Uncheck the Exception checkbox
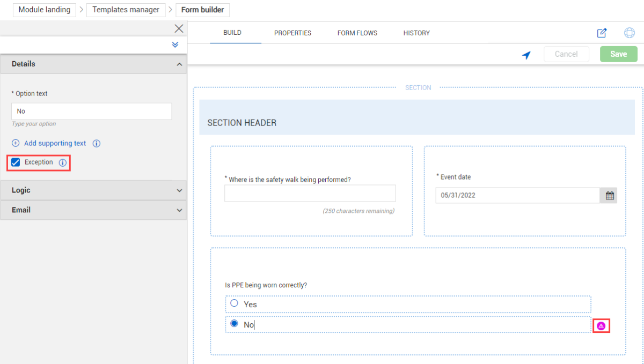This screenshot has width=644, height=364. click(x=16, y=162)
